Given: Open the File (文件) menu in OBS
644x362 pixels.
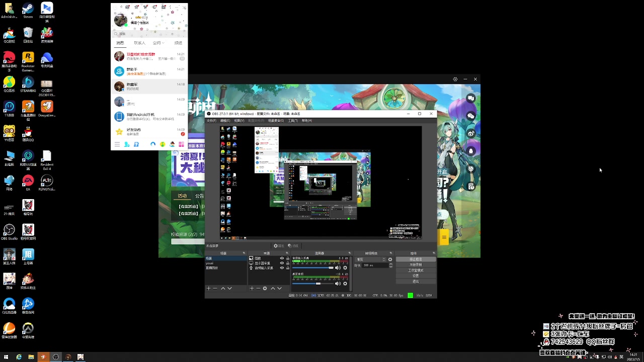Looking at the screenshot, I should [x=211, y=121].
